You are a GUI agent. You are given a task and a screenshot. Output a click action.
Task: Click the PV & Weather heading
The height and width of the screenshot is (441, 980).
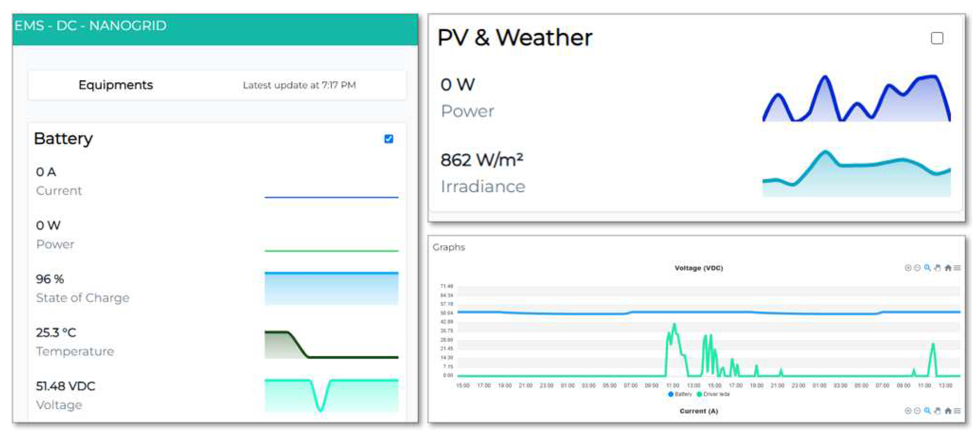pos(514,38)
